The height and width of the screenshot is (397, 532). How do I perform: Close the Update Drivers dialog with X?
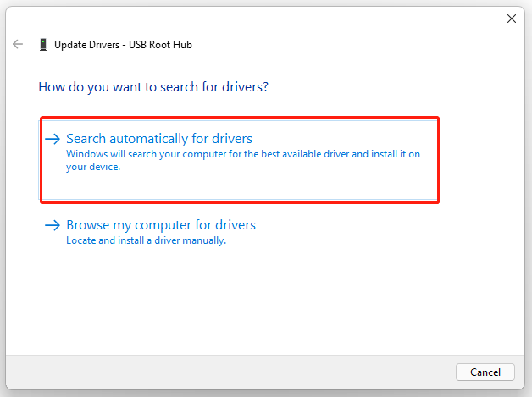coord(511,18)
